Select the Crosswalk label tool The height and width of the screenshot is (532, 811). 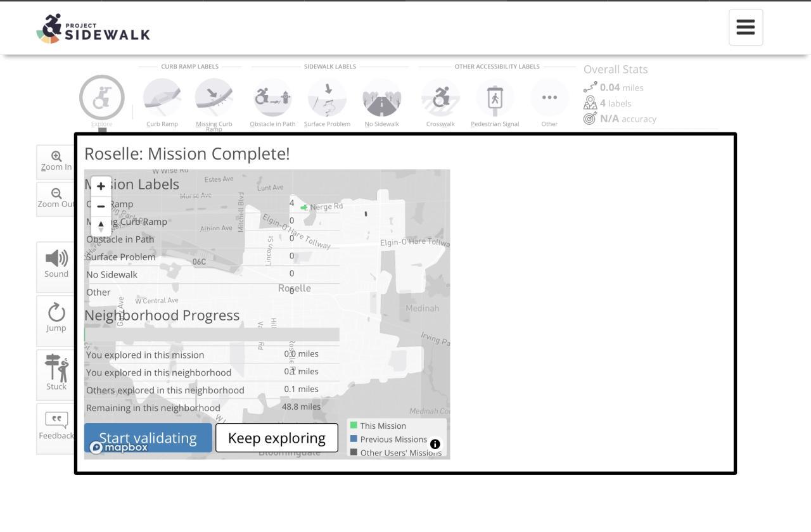(x=440, y=98)
